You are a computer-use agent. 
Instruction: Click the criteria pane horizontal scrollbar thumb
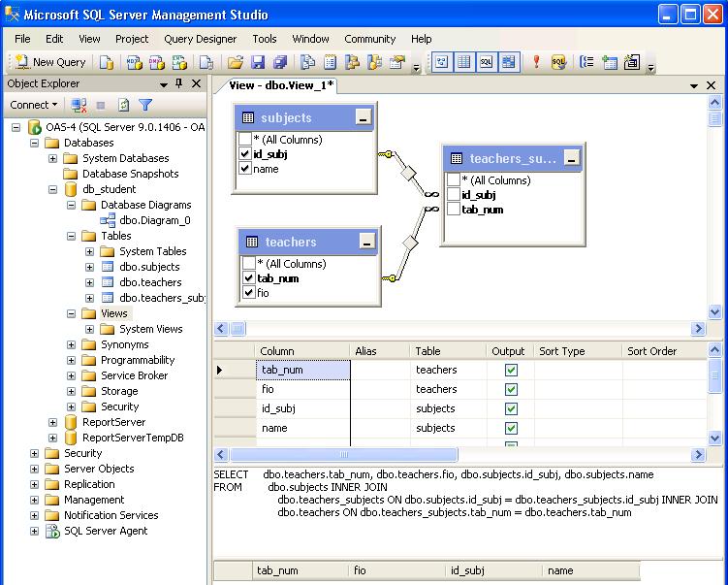[344, 454]
